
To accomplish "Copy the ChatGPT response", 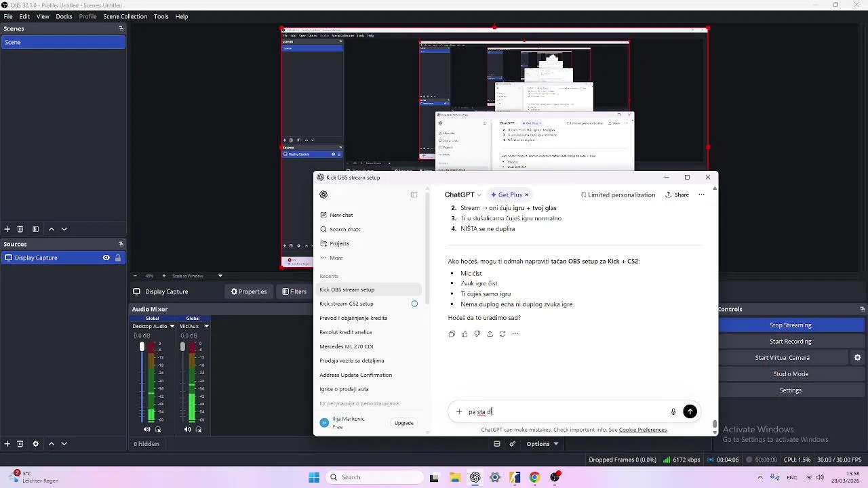I will point(452,333).
